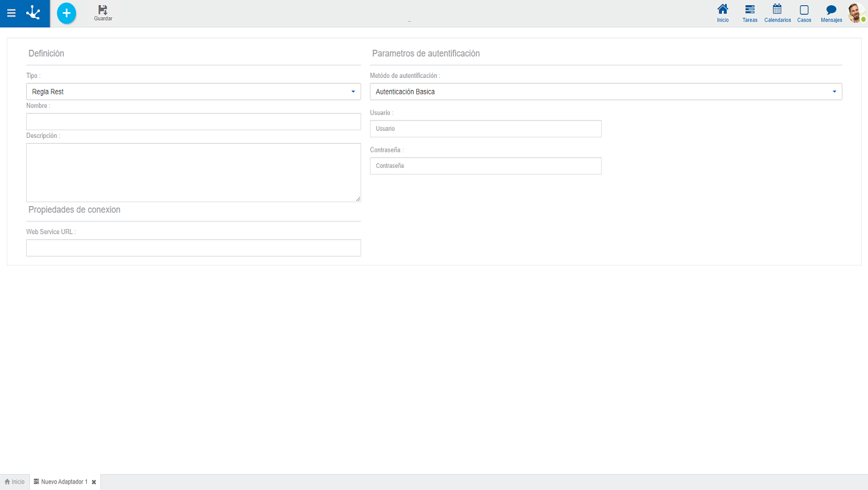Go to Inicio home icon in top bar
The height and width of the screenshot is (490, 868).
(722, 13)
